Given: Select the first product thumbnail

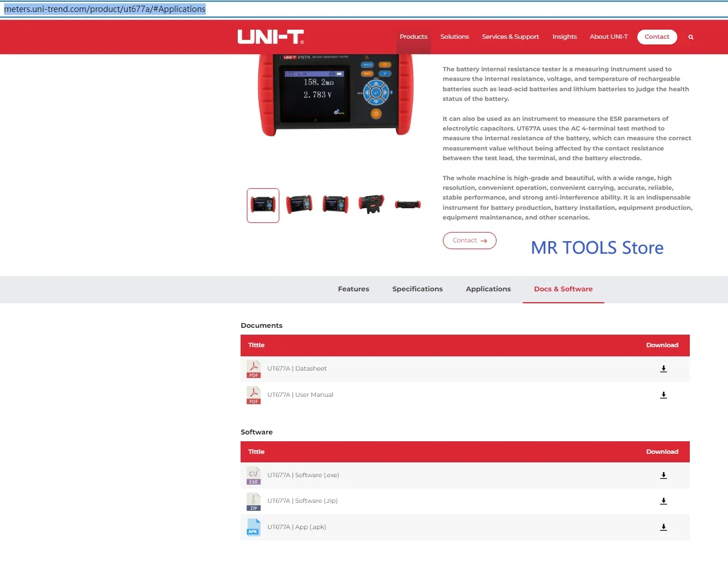Looking at the screenshot, I should pos(263,205).
